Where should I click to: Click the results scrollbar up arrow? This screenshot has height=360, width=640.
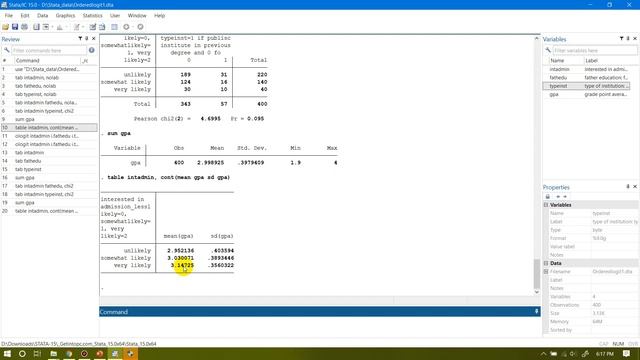pyautogui.click(x=537, y=38)
